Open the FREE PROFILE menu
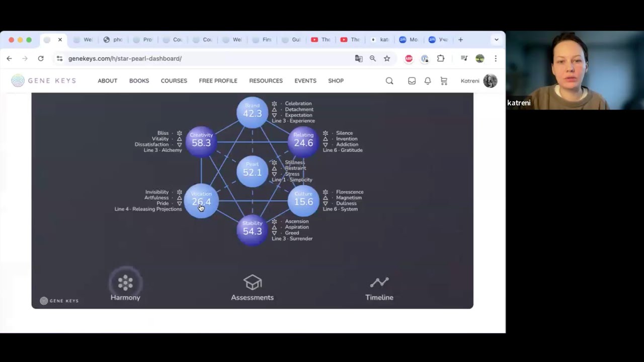The image size is (644, 362). pyautogui.click(x=218, y=81)
